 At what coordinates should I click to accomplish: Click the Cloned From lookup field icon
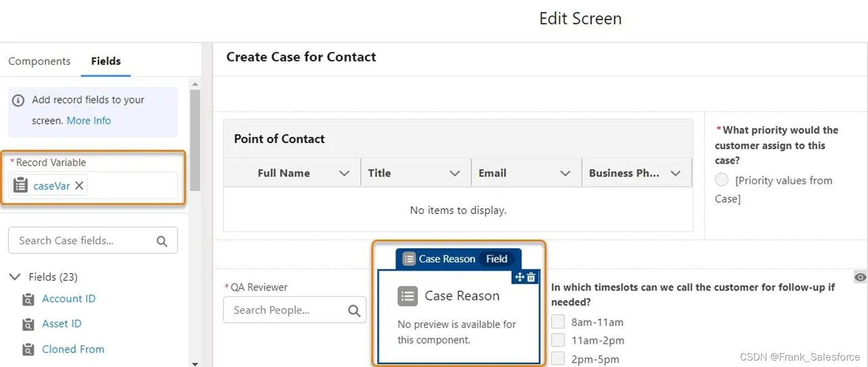click(28, 350)
